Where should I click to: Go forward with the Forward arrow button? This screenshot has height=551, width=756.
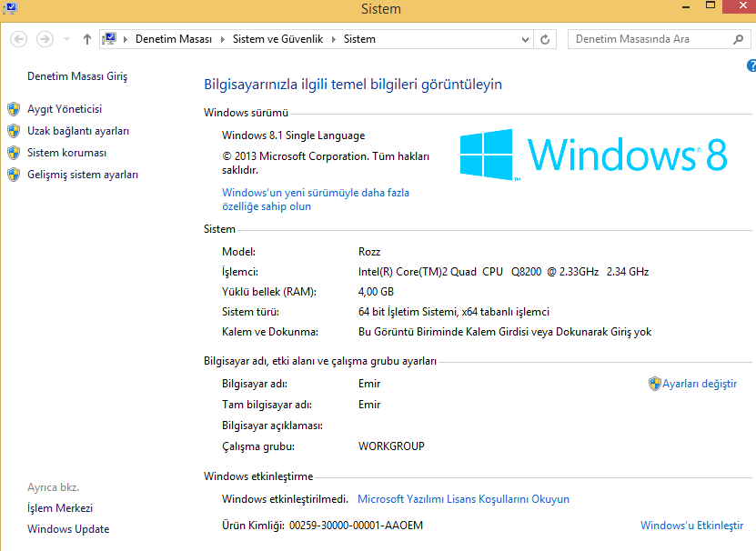(x=45, y=39)
